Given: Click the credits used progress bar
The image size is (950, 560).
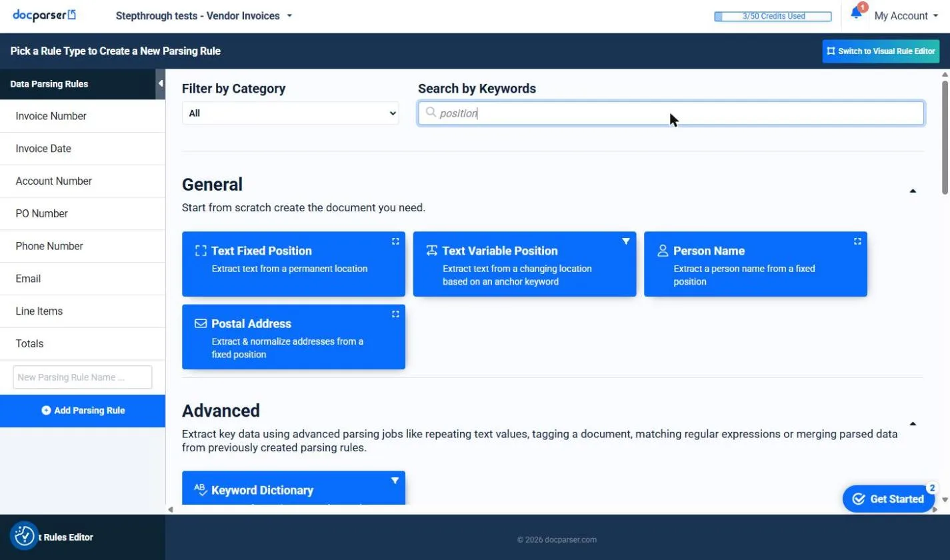Looking at the screenshot, I should click(x=773, y=17).
